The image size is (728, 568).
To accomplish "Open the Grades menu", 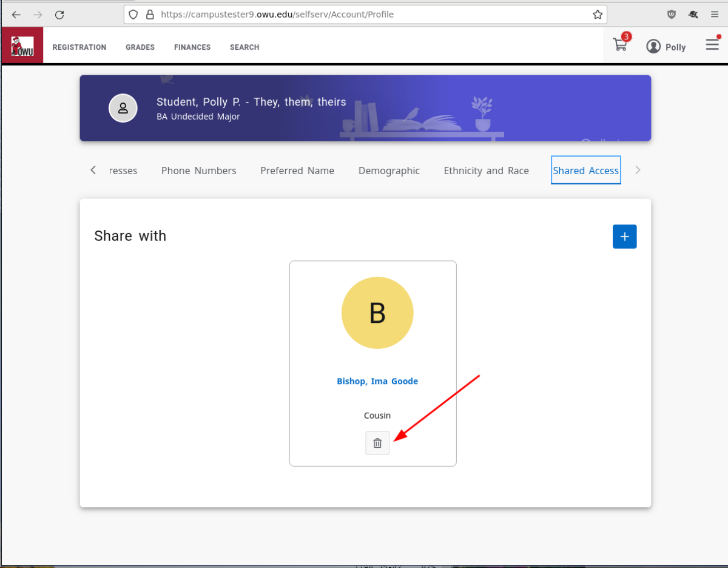I will 140,47.
